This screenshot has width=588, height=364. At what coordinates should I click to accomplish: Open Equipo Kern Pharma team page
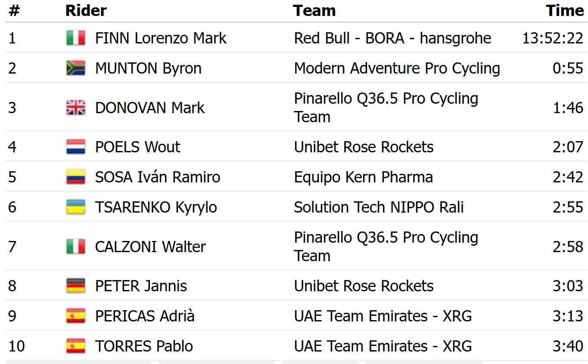[364, 177]
